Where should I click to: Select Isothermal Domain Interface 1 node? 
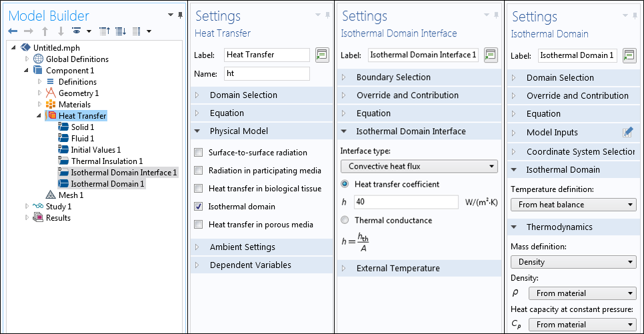click(x=123, y=173)
